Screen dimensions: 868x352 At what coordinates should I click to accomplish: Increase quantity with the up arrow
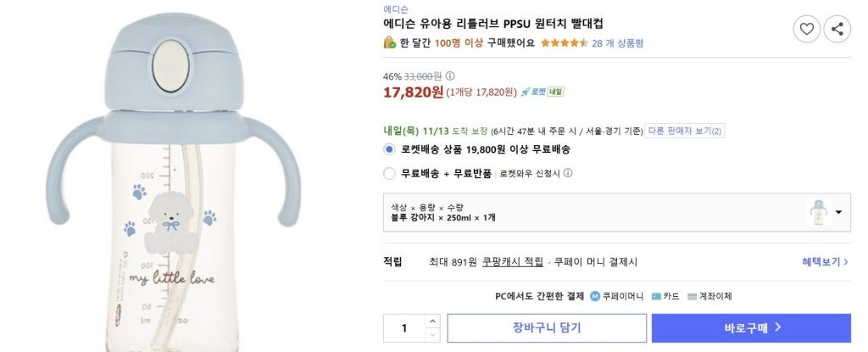tap(432, 321)
